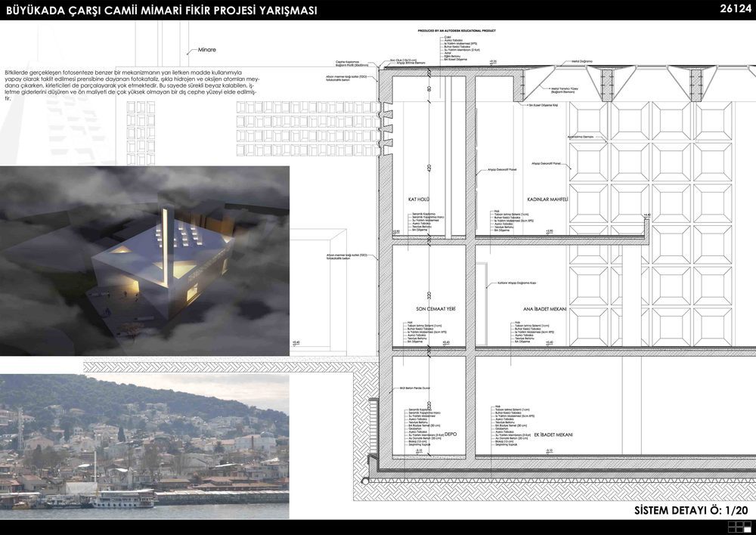Select the SON CEMAAT YERİ label
The height and width of the screenshot is (535, 756).
pos(436,308)
